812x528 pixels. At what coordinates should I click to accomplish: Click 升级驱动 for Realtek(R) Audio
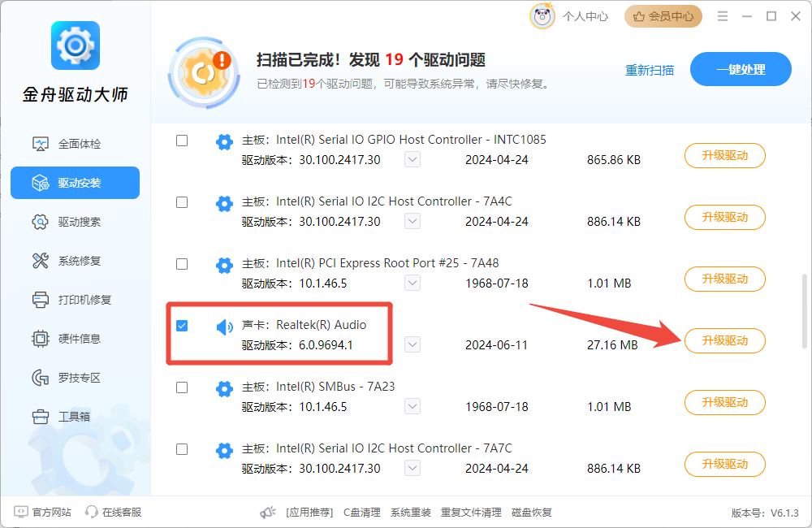(x=725, y=340)
